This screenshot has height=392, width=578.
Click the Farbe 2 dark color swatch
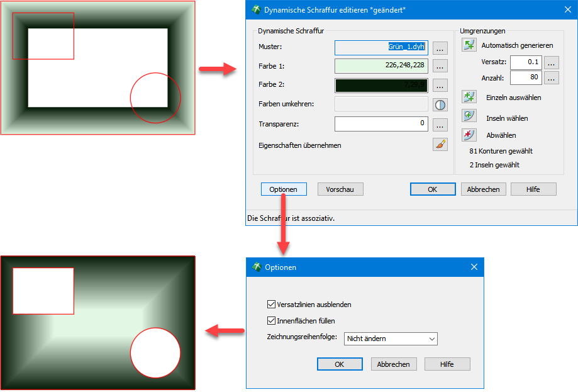pos(381,85)
